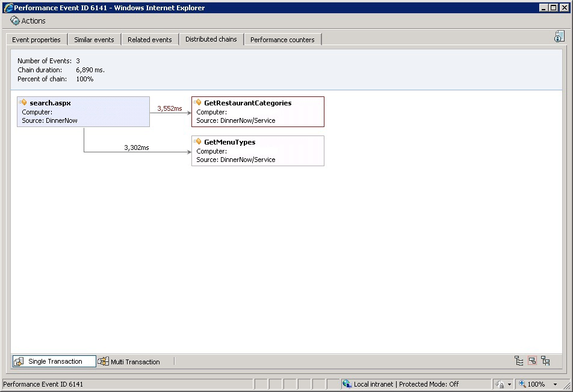Click the zoom magnifier icon in status bar

523,384
